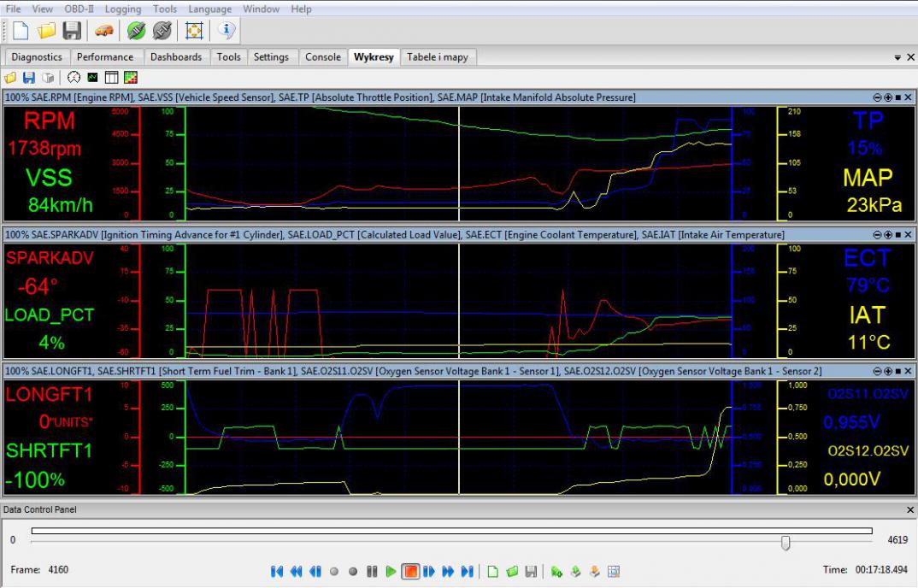Screen dimensions: 918x588
Task: Zoom out the RPM graph with minus icon
Action: coord(878,97)
